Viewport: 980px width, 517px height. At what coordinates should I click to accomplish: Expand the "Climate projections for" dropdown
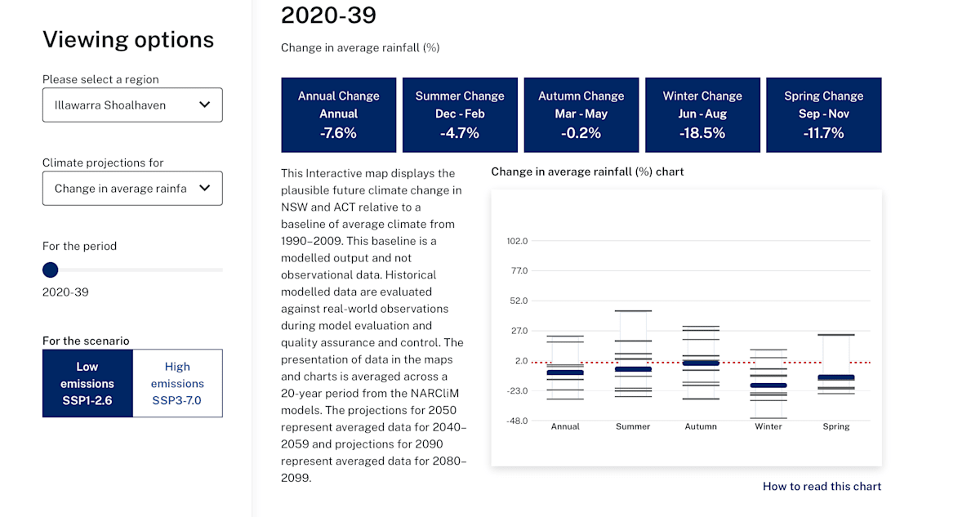(132, 188)
